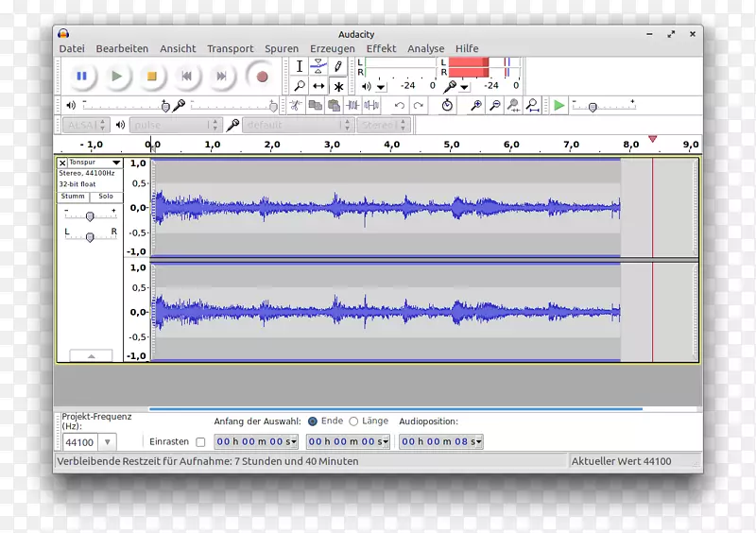This screenshot has height=533, width=756.
Task: Open the Spuren menu
Action: [282, 49]
